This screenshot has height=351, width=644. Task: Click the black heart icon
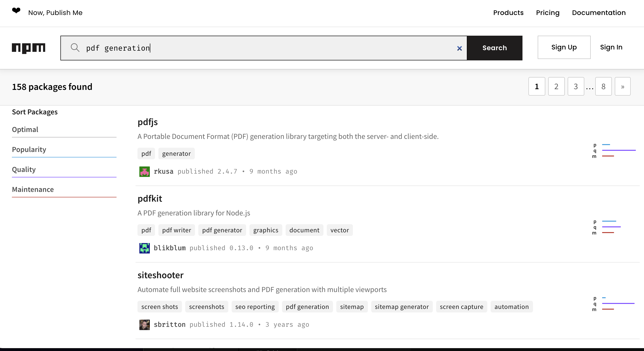point(16,10)
